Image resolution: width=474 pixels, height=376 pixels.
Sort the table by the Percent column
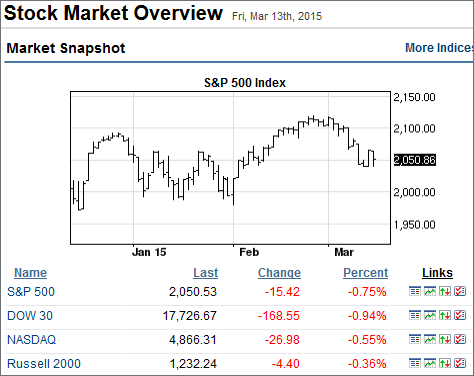pos(366,273)
